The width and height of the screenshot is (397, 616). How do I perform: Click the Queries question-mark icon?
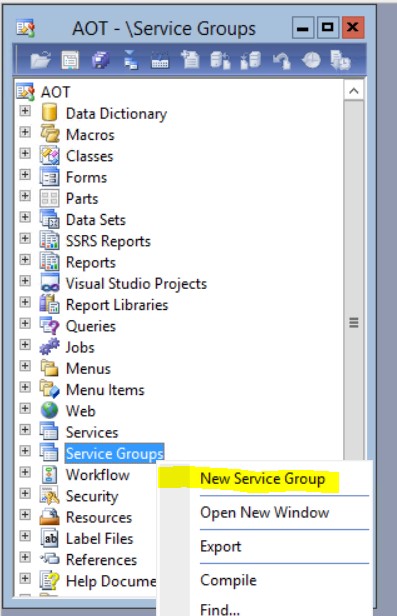[x=49, y=325]
